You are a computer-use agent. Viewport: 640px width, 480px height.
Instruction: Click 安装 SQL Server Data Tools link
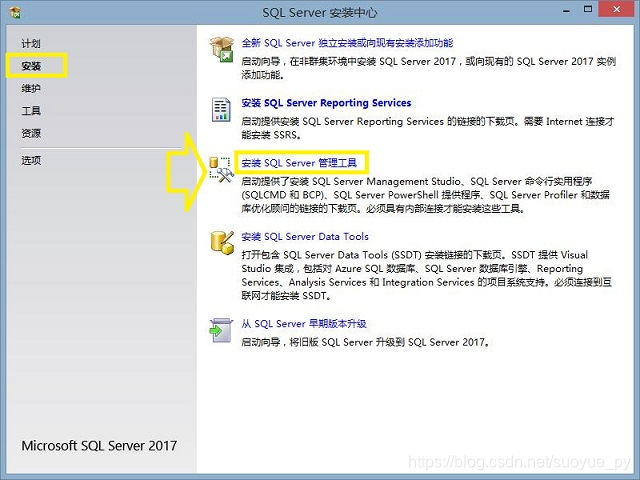(305, 236)
